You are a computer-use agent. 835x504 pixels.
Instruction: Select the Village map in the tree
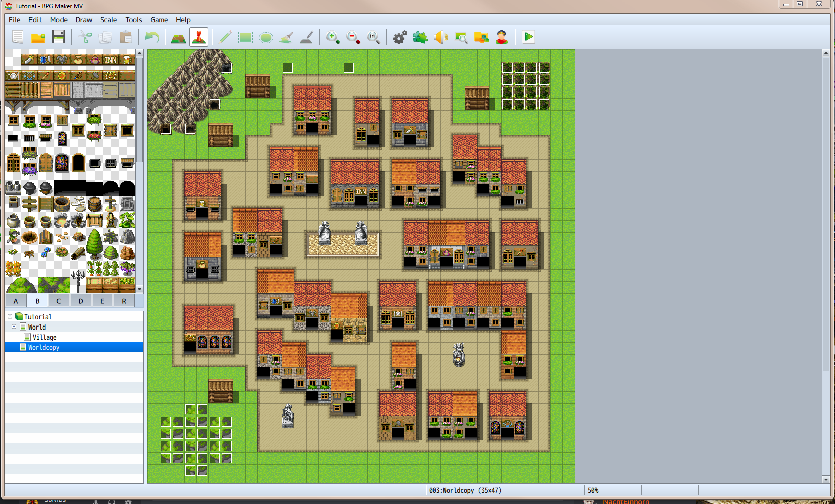(x=45, y=337)
